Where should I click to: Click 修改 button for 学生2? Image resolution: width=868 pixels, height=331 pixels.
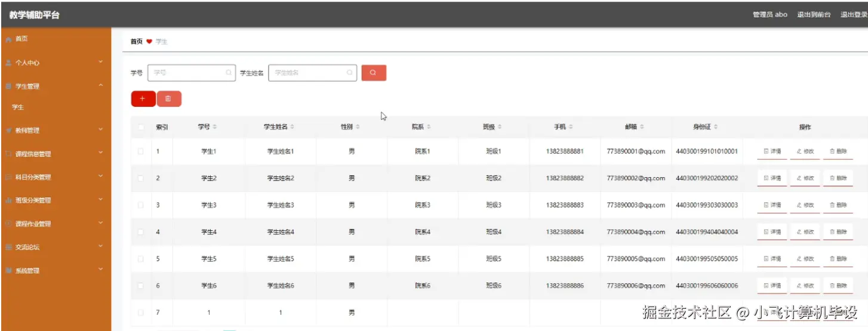click(x=805, y=178)
